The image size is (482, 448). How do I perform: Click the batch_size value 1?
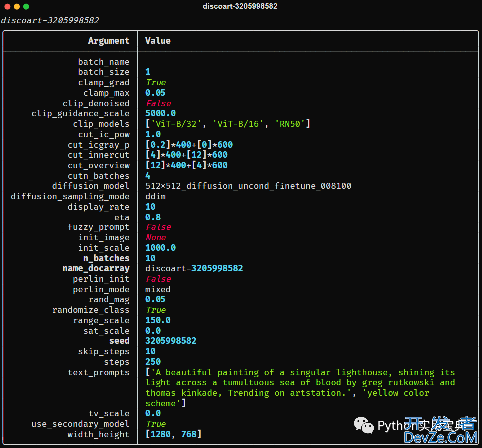148,72
